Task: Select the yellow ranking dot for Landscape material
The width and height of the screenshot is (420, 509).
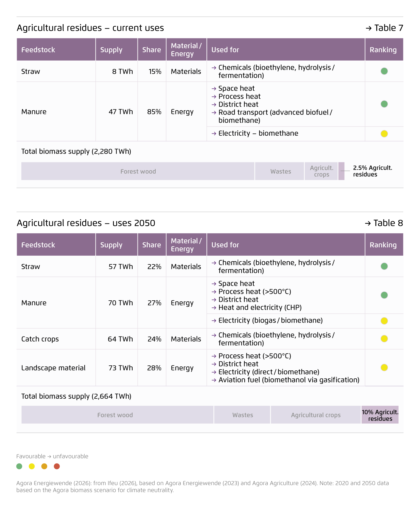Action: click(x=384, y=367)
